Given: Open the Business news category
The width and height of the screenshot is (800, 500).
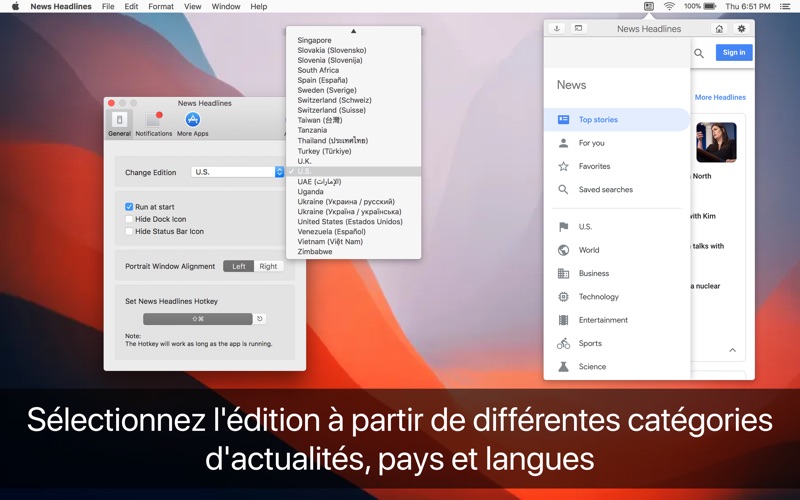Looking at the screenshot, I should coord(617,273).
